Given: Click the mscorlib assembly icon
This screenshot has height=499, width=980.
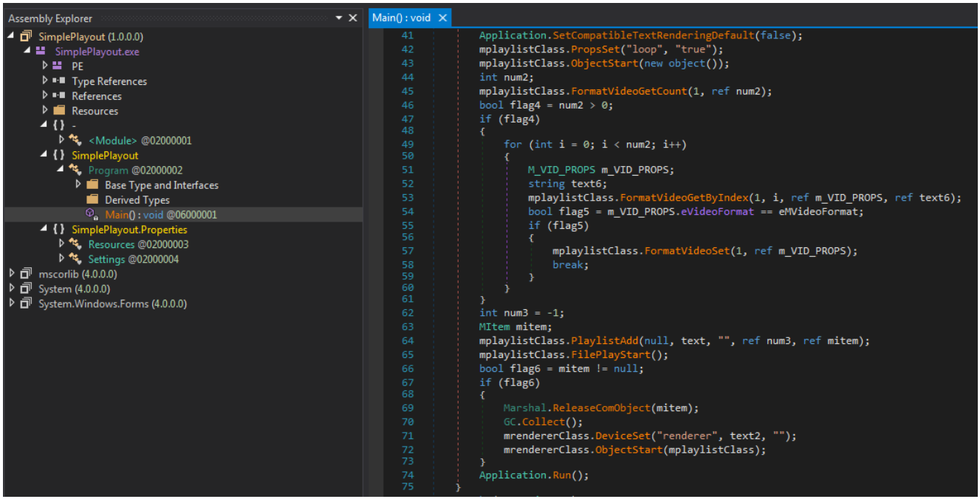Looking at the screenshot, I should [x=27, y=274].
